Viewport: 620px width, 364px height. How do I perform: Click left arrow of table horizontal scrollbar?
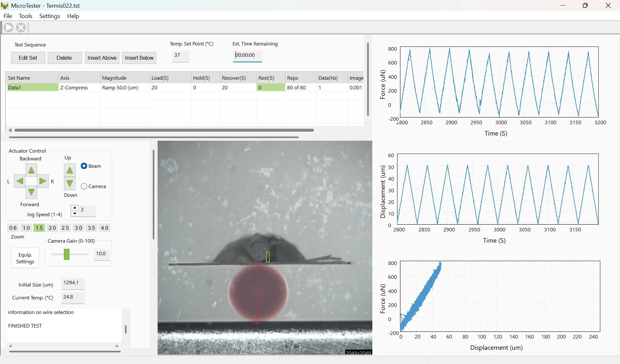[10, 130]
